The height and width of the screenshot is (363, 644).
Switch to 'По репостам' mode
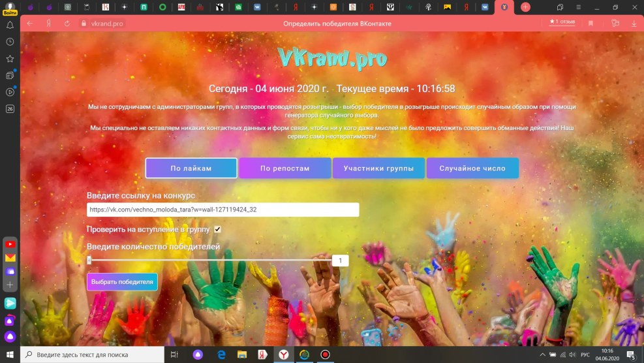285,168
